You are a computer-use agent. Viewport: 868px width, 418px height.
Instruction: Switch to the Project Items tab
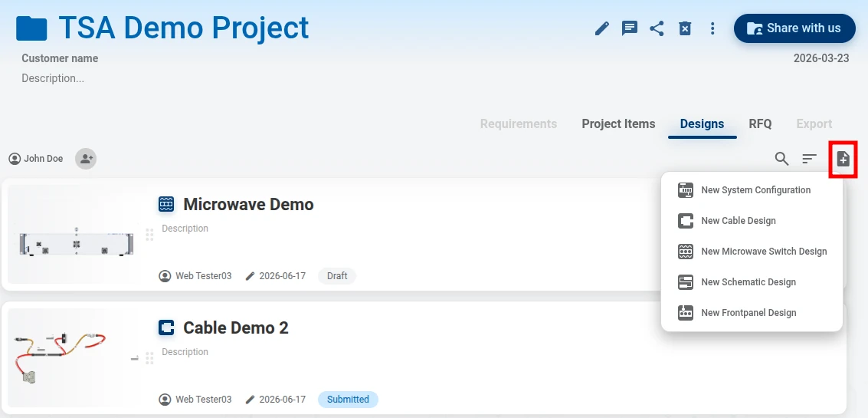click(x=618, y=123)
